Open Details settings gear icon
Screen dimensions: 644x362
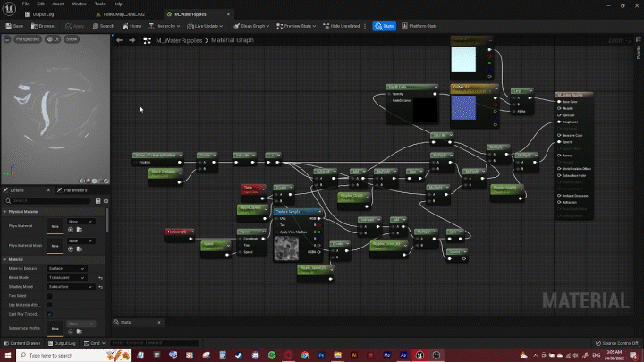106,201
